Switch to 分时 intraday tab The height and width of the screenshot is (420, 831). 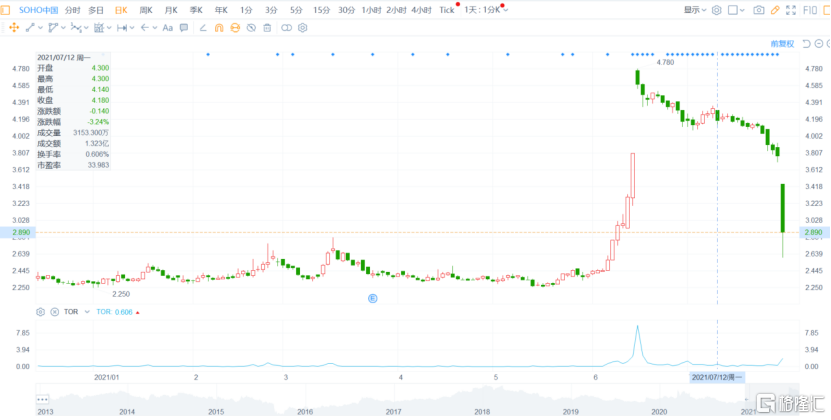[x=73, y=10]
